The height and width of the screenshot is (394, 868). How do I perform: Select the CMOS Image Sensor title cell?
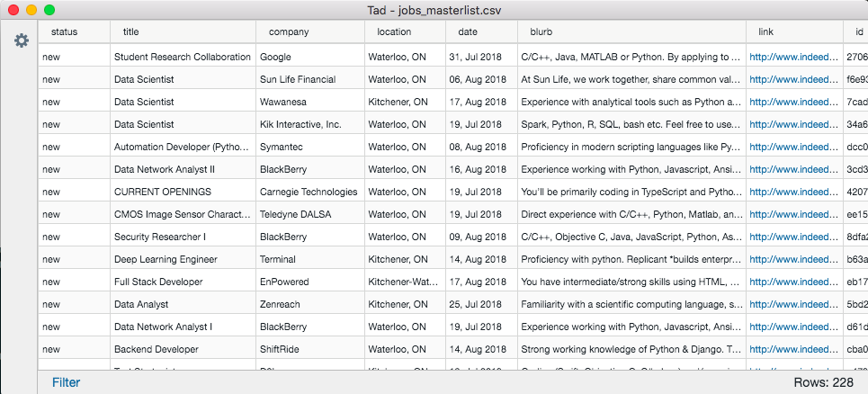tap(183, 214)
